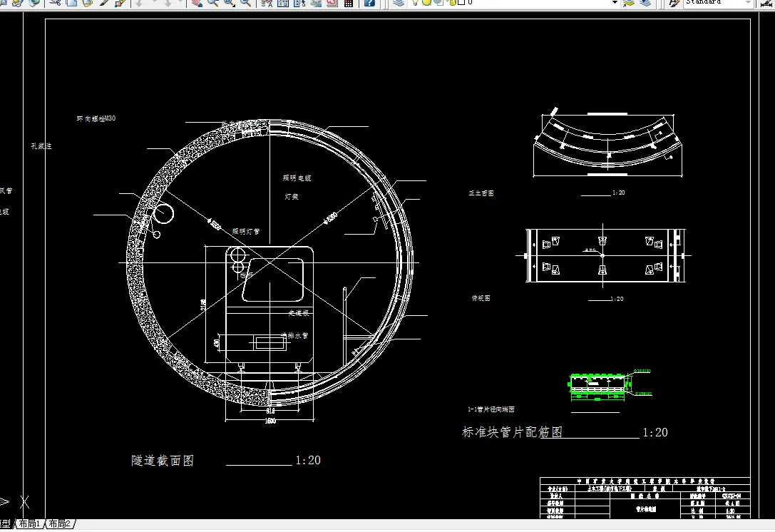The height and width of the screenshot is (532, 775).
Task: Open the Block Editor tool
Action: (x=120, y=2)
